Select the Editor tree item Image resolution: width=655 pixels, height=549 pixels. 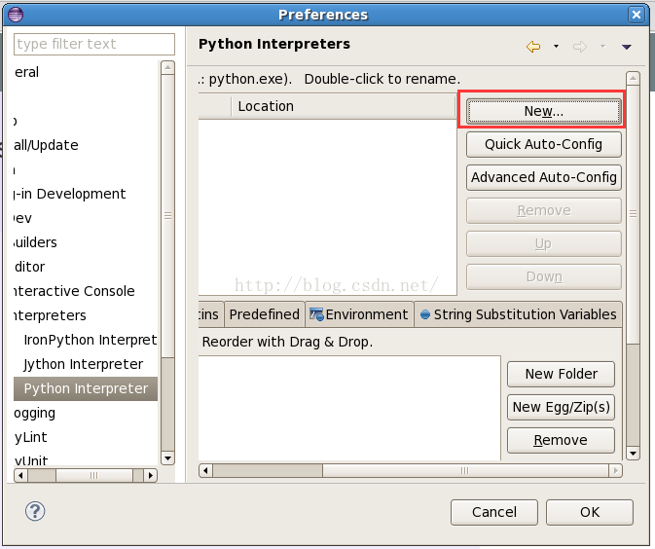tap(29, 267)
